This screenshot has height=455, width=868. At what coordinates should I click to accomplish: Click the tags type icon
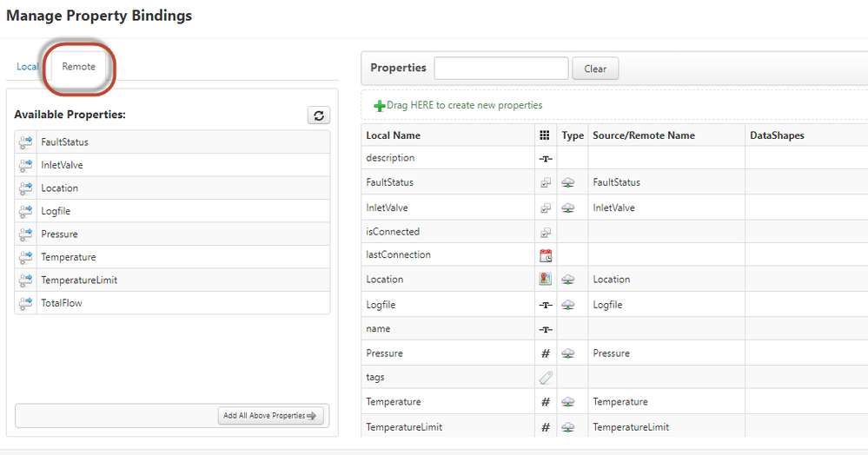pos(546,378)
